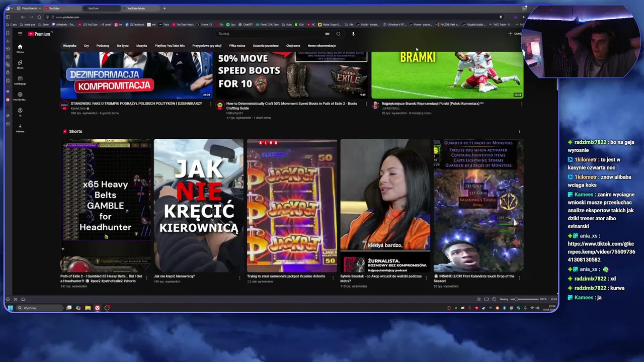The image size is (644, 362).
Task: Open more options for the Speed Boots video
Action: click(366, 104)
